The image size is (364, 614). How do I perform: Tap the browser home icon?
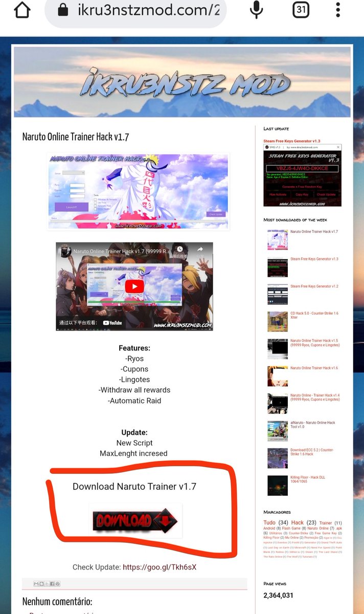click(x=22, y=10)
